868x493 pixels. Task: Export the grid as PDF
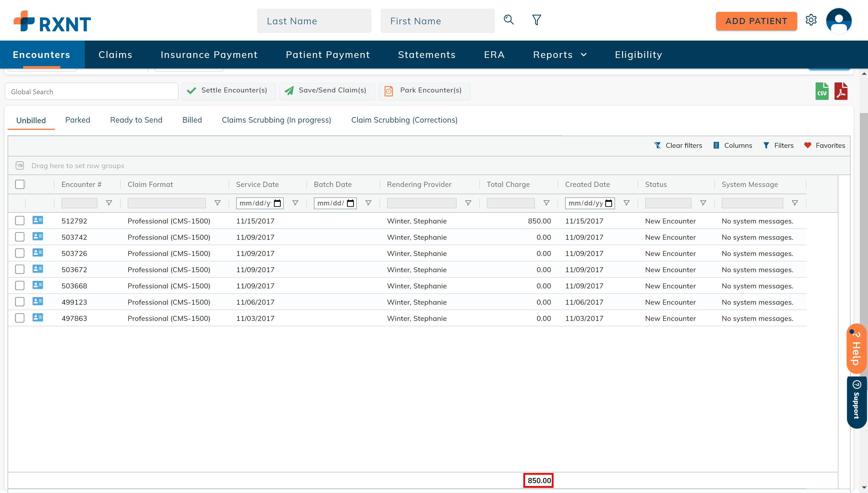tap(841, 91)
